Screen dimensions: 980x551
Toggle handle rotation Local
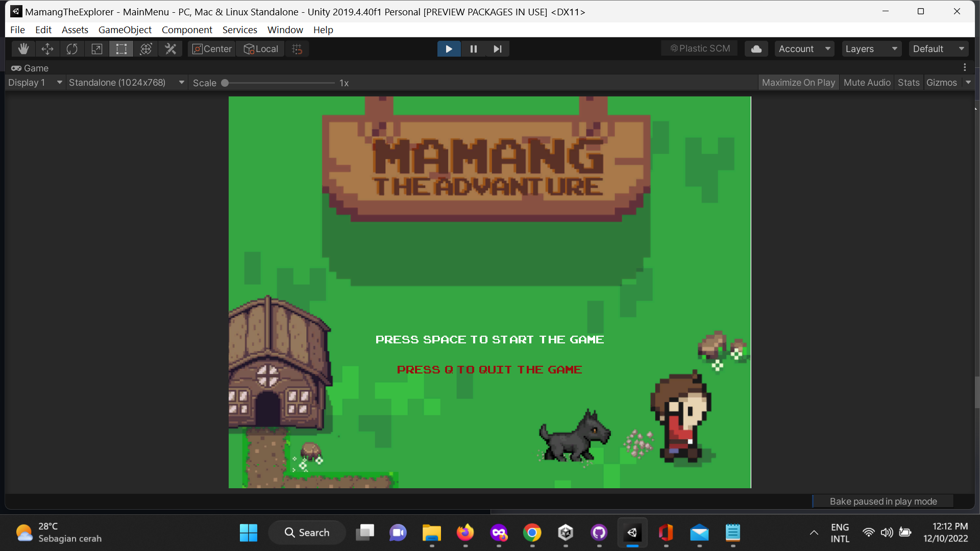261,49
